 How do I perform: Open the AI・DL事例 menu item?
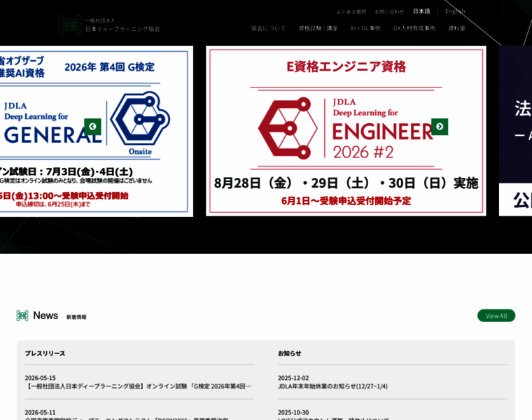tap(365, 28)
